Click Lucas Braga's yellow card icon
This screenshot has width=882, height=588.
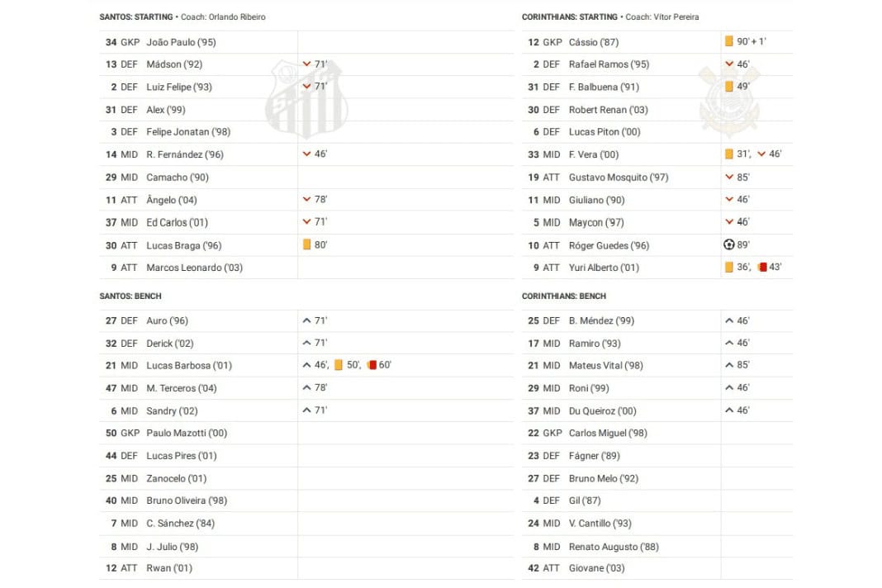pos(306,244)
